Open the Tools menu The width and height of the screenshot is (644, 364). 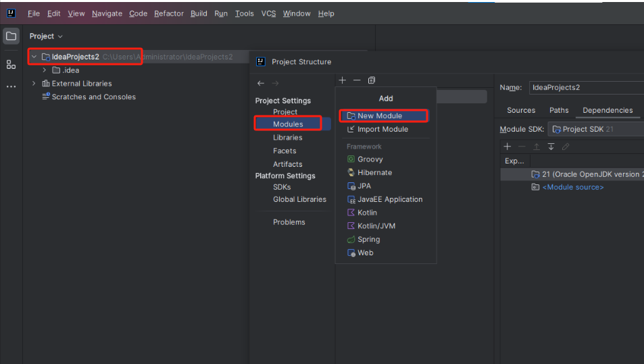click(245, 14)
